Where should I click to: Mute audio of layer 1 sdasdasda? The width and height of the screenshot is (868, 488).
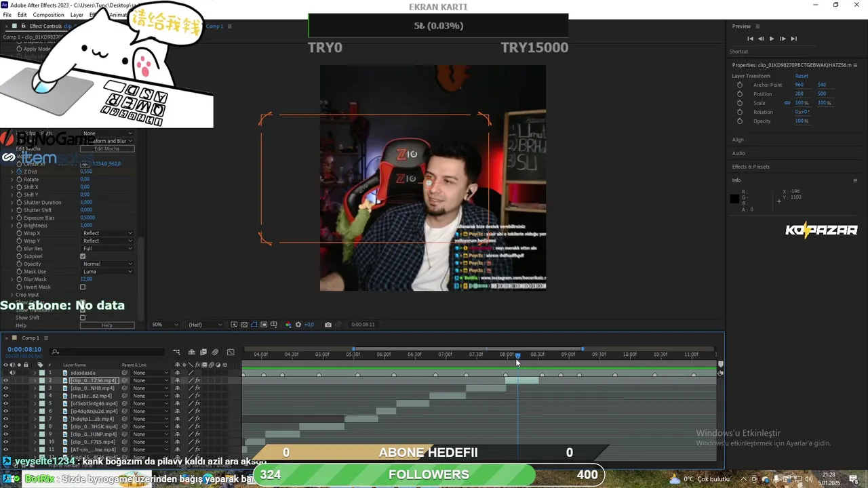coord(12,373)
